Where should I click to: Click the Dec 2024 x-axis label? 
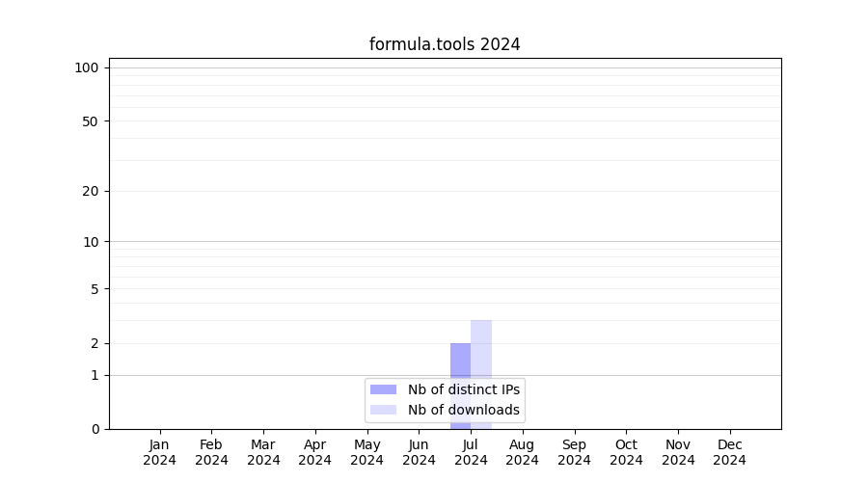click(729, 452)
